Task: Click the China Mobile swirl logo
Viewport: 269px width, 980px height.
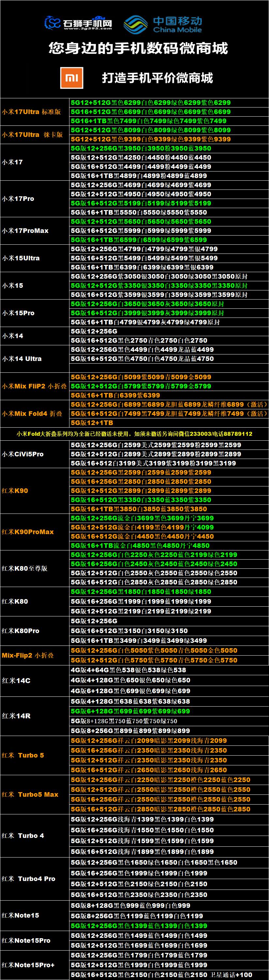Action: pos(135,24)
